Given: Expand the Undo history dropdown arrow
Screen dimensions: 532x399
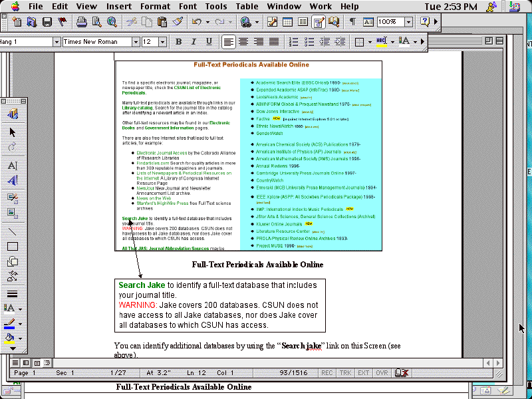Looking at the screenshot, I should tap(207, 23).
